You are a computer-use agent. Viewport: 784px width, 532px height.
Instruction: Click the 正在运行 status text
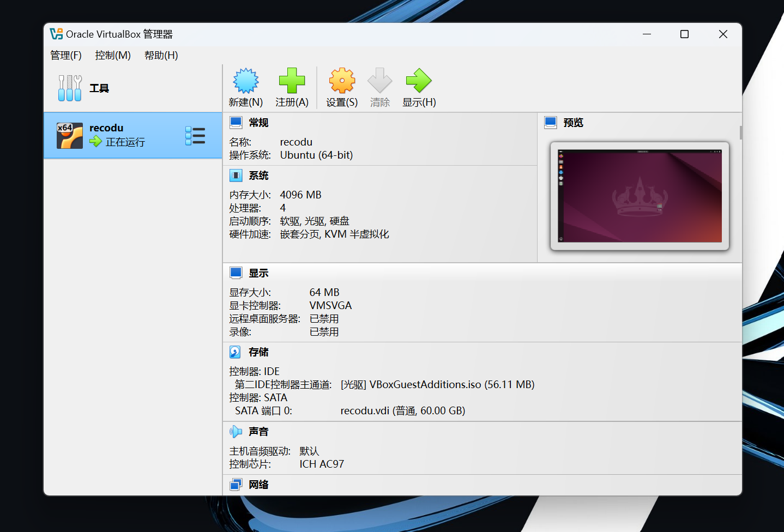click(x=125, y=142)
